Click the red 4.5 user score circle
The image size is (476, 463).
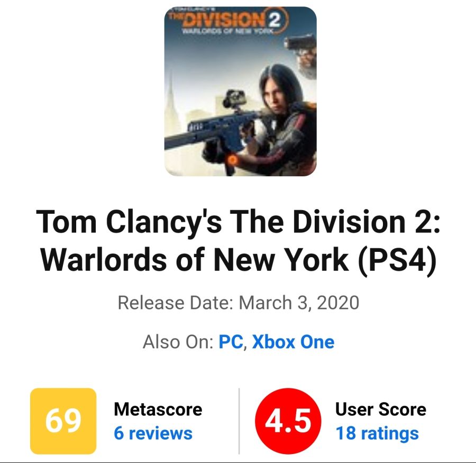288,421
